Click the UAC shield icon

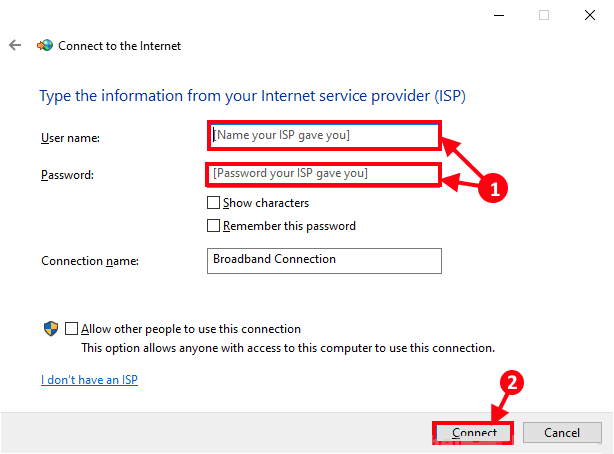[50, 329]
